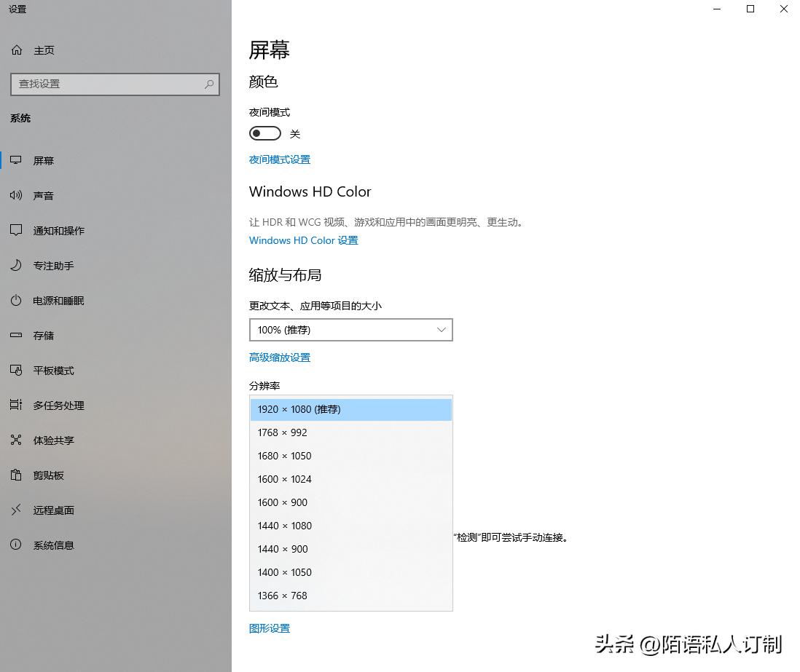Click the 通知和操作 sidebar icon
Viewport: 800px width, 672px height.
[16, 230]
